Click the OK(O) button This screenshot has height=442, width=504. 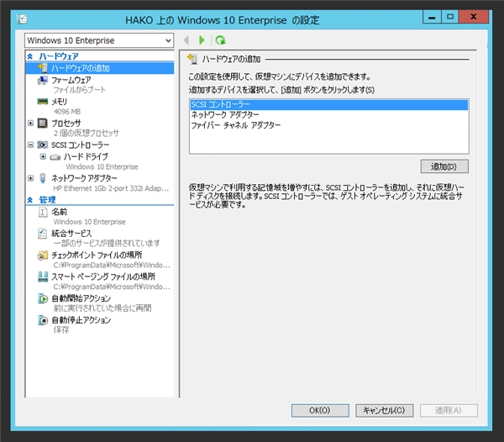pos(320,411)
